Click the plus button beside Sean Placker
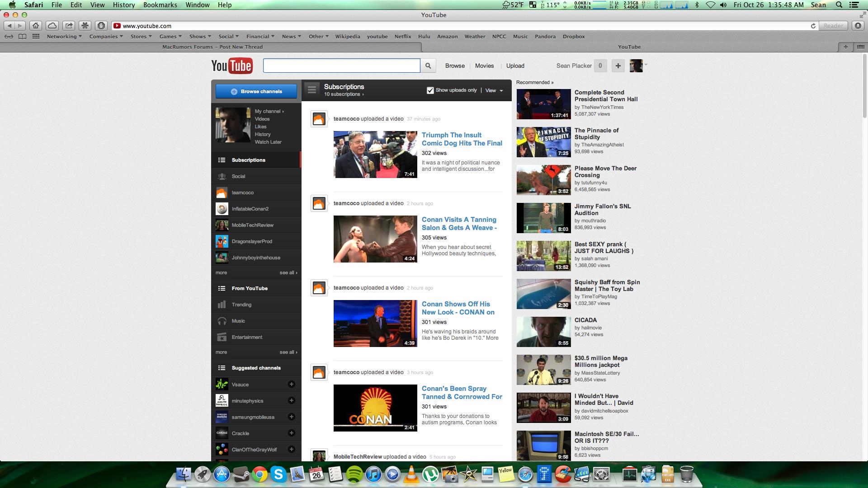This screenshot has width=868, height=488. (x=618, y=66)
